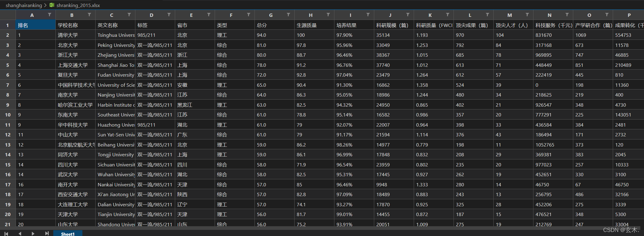Select the 排名 header cell
The width and height of the screenshot is (644, 236).
click(x=36, y=25)
